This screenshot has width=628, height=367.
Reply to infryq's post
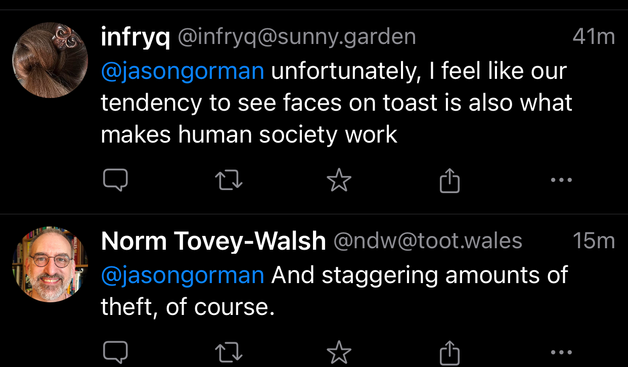point(115,179)
